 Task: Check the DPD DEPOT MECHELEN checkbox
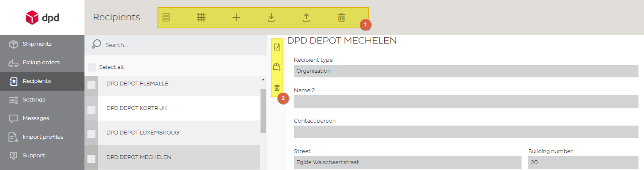91,159
